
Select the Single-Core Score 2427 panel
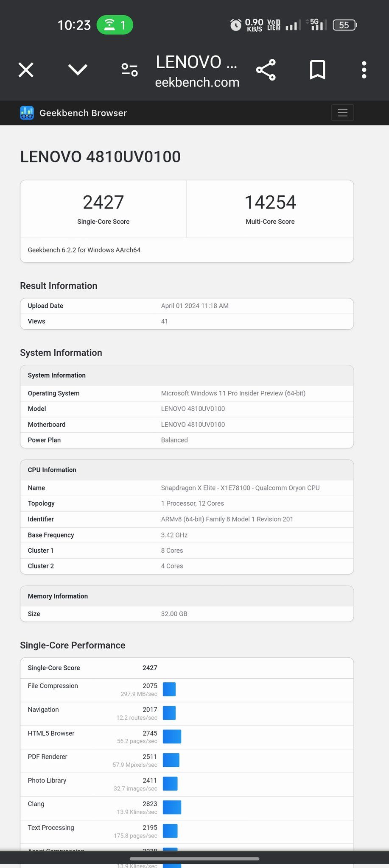tap(104, 209)
